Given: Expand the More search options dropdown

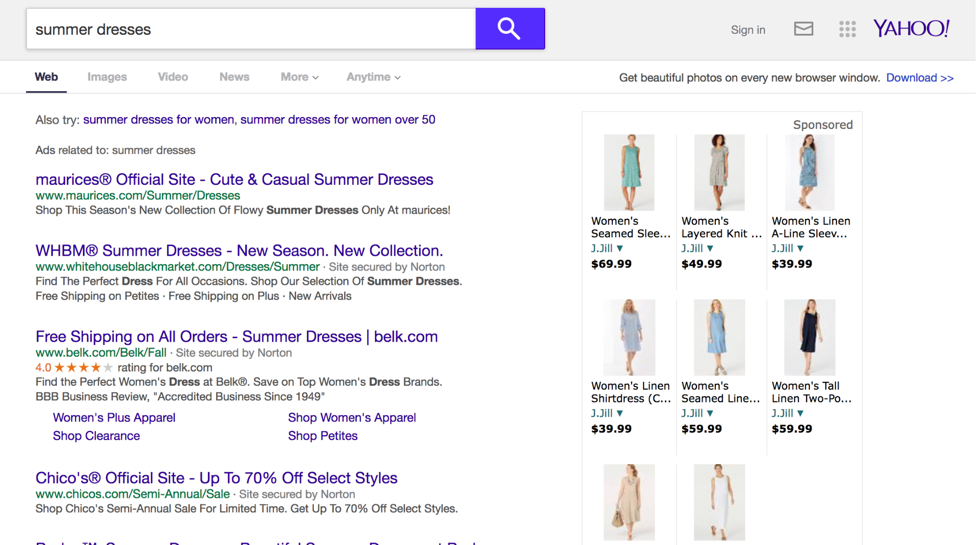Looking at the screenshot, I should (299, 77).
